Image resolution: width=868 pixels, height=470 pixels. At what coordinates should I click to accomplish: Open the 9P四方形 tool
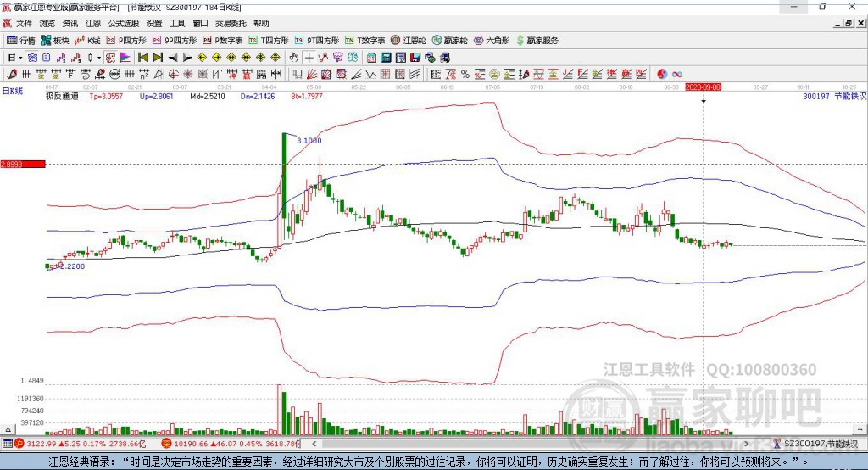(175, 41)
